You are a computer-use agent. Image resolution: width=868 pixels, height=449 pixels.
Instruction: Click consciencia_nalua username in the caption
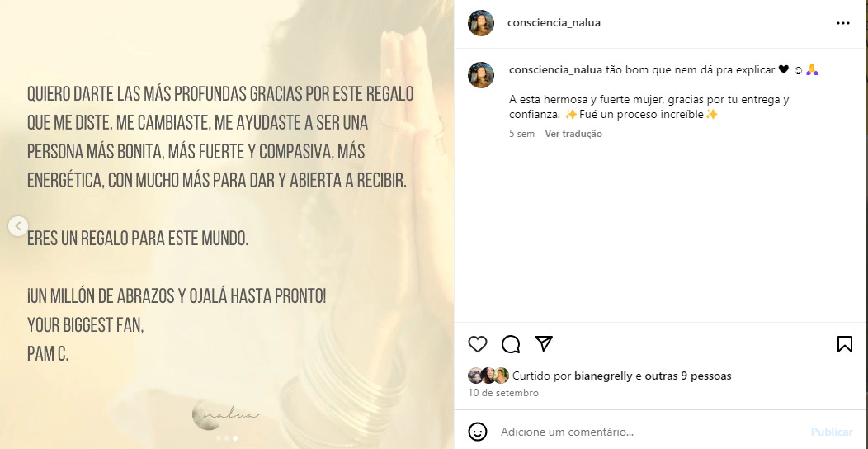click(556, 69)
